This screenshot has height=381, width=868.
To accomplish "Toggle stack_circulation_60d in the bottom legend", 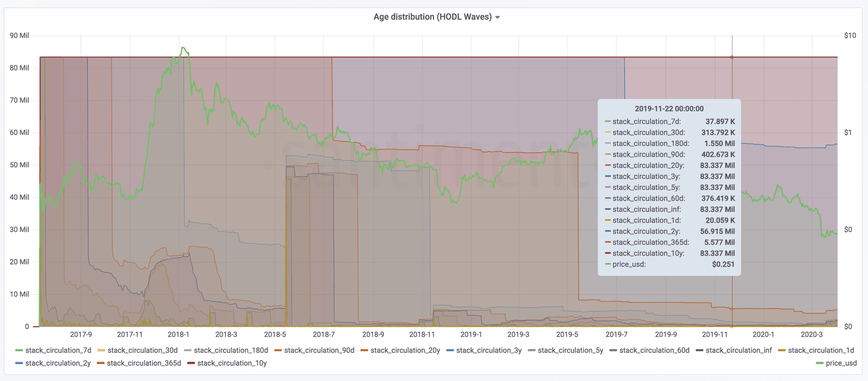I will coord(654,350).
